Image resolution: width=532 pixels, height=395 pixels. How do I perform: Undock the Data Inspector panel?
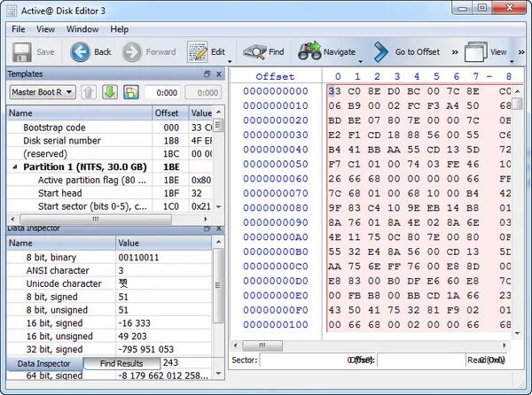[207, 228]
